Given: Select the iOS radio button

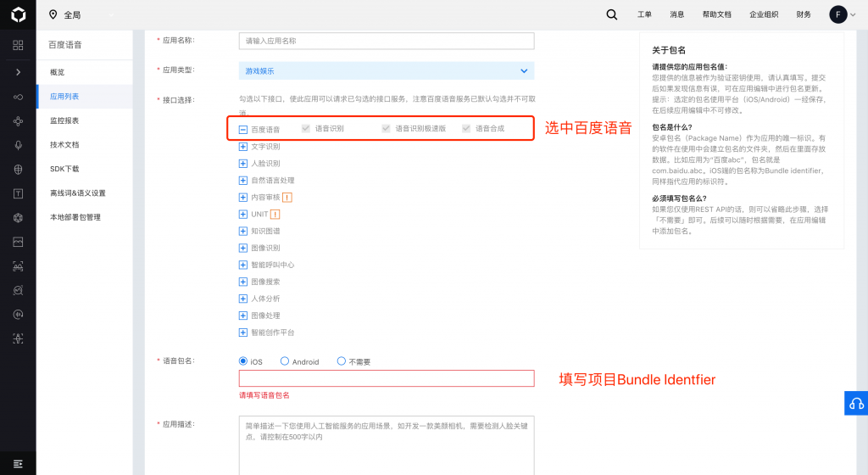Looking at the screenshot, I should tap(244, 361).
